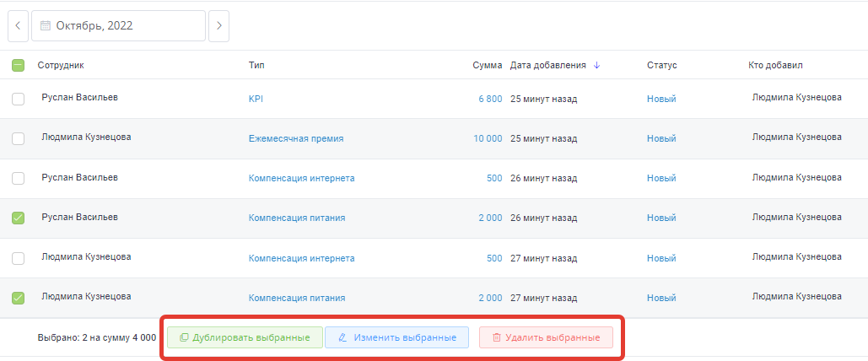The image size is (868, 361).
Task: Click the Тип column header
Action: point(256,65)
